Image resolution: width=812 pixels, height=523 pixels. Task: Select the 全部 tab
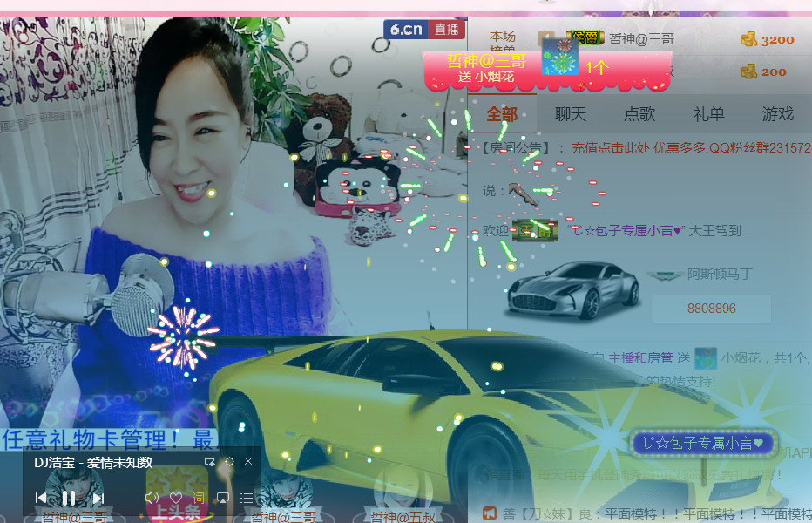[502, 114]
